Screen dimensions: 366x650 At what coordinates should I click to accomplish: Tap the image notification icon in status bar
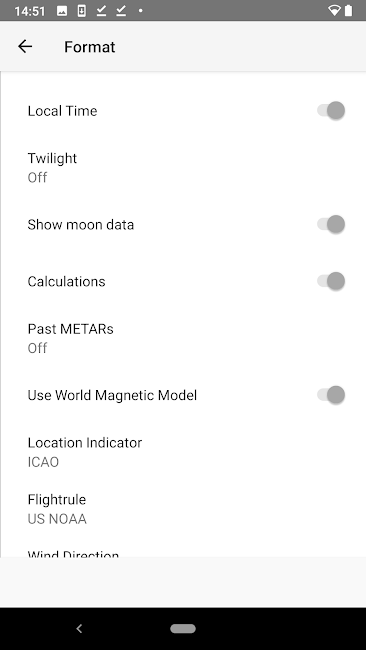62,11
